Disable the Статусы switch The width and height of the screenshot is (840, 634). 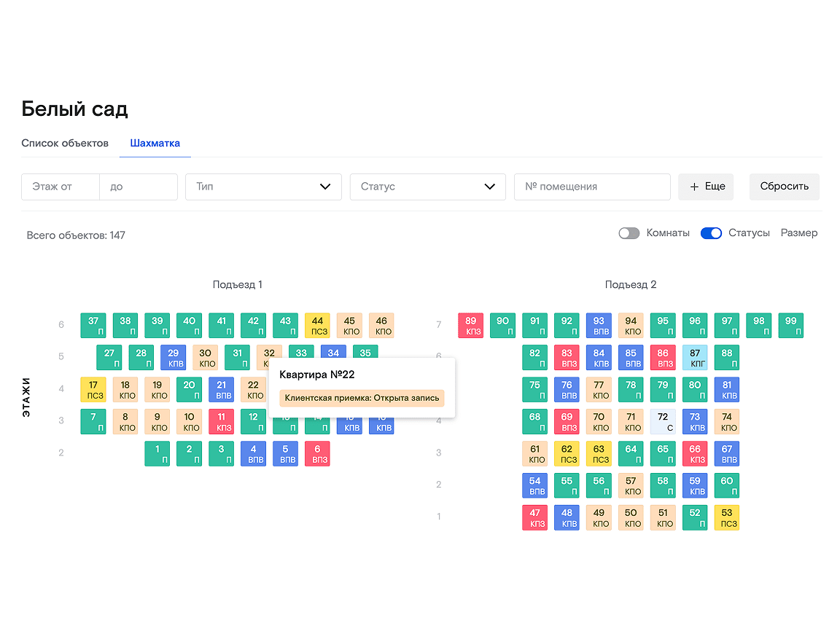click(710, 233)
